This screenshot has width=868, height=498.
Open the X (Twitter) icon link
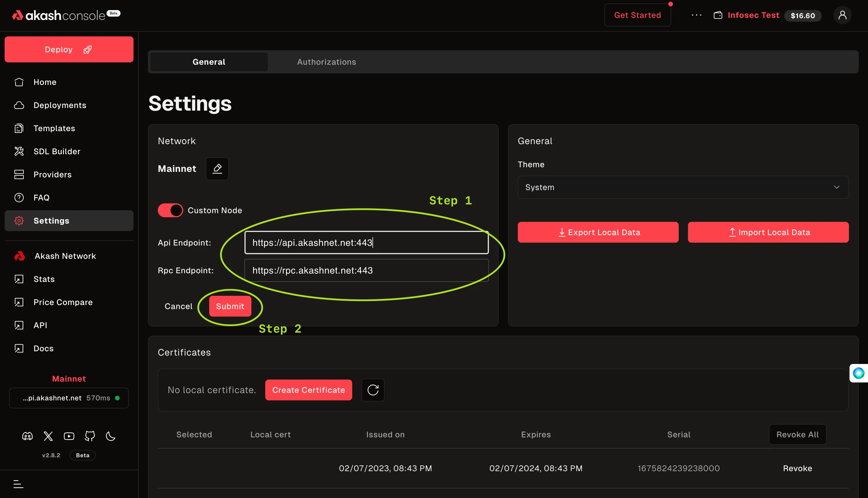(48, 436)
